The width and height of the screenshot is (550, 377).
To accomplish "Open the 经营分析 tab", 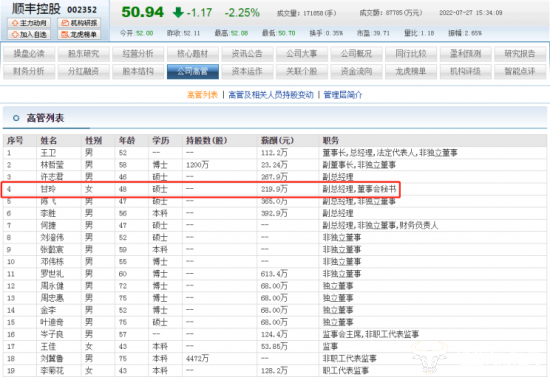I will [138, 54].
